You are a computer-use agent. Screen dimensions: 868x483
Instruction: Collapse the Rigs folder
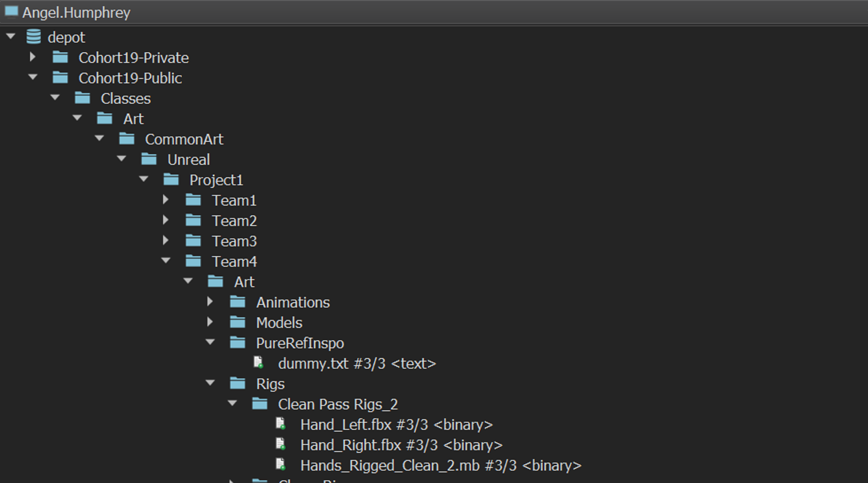point(210,383)
